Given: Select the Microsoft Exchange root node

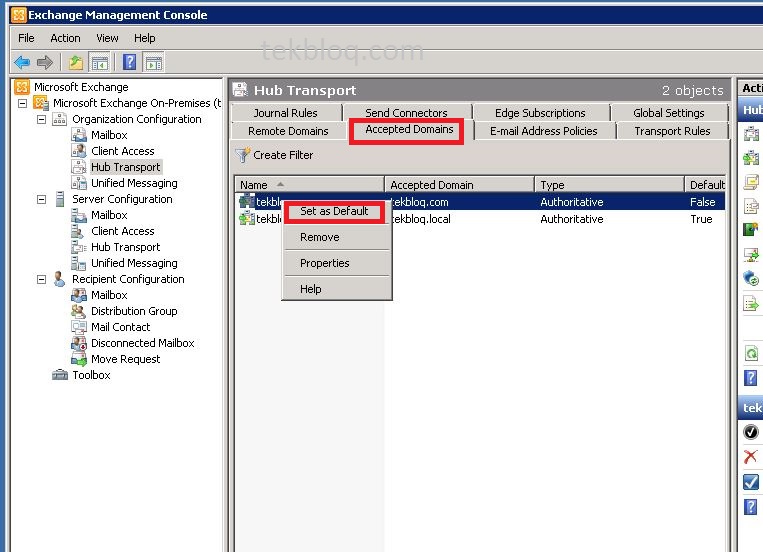Looking at the screenshot, I should (81, 87).
